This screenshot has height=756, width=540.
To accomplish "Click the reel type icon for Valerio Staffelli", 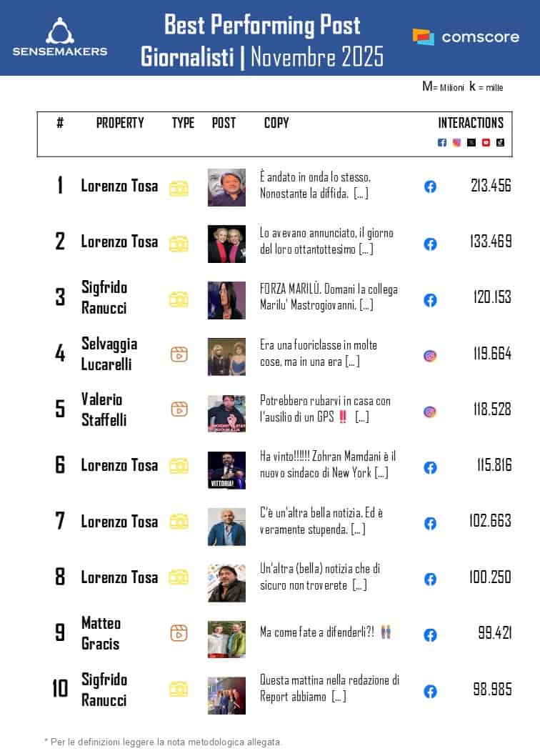I will coord(179,409).
